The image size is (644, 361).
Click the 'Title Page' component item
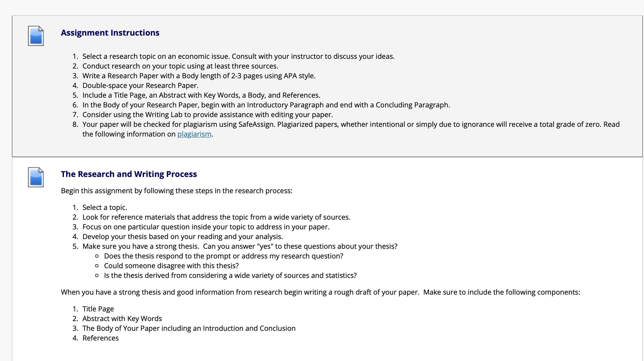[98, 309]
